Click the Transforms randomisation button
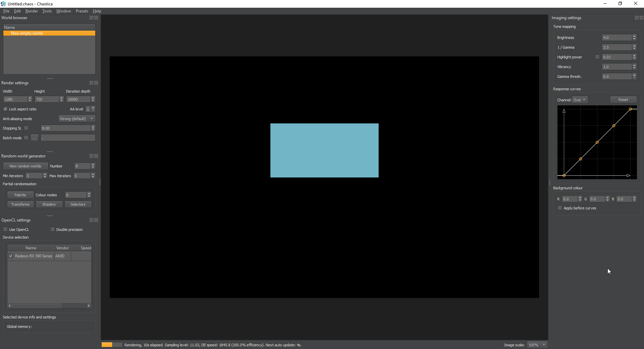Image resolution: width=644 pixels, height=349 pixels. pos(20,204)
